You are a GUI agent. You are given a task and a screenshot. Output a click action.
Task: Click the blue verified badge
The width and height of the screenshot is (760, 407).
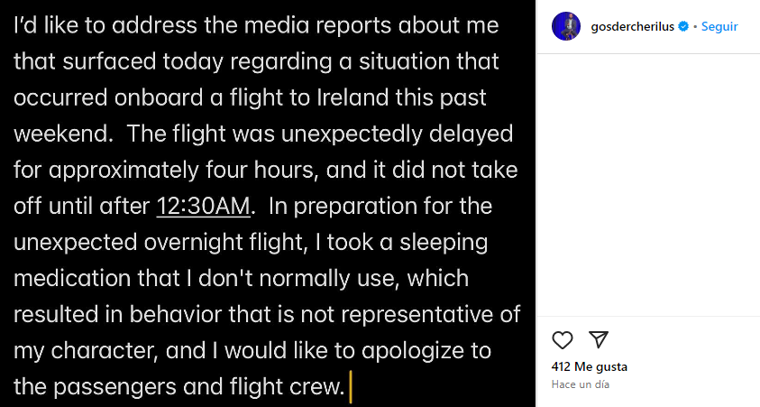[684, 27]
